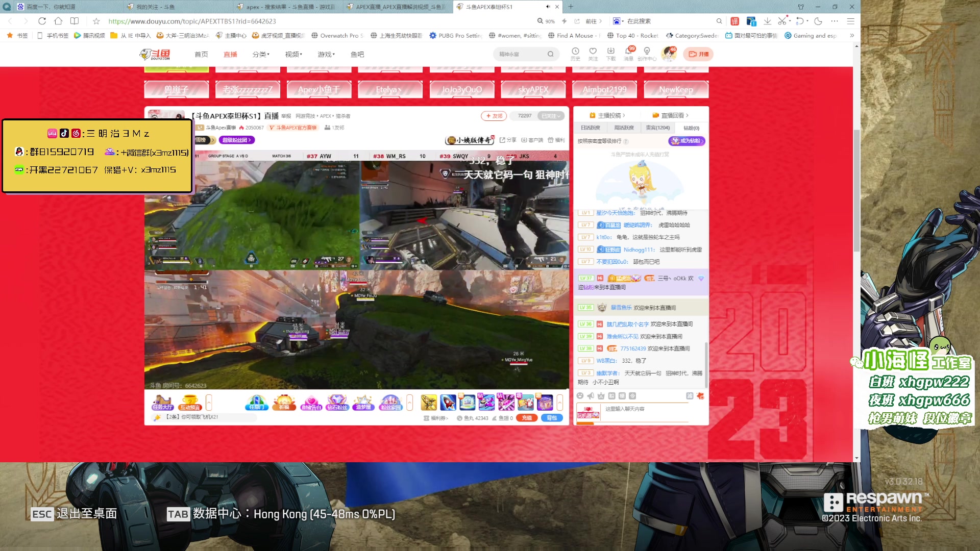Click the translate (译) extension icon
The image size is (980, 551).
[734, 21]
